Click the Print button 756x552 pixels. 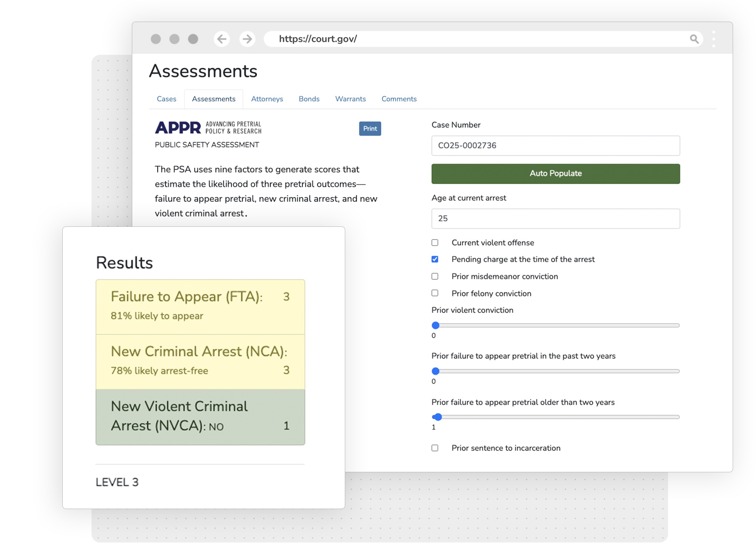coord(369,129)
